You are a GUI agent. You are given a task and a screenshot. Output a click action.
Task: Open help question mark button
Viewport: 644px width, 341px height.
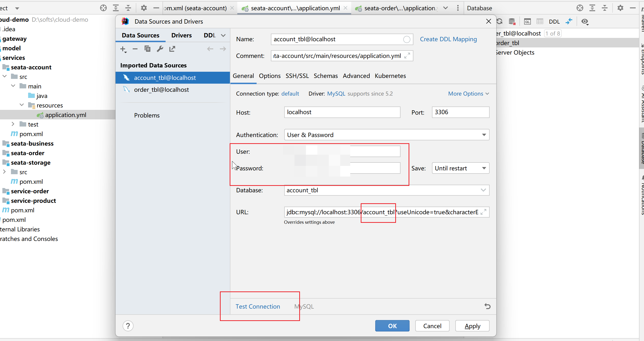[128, 326]
